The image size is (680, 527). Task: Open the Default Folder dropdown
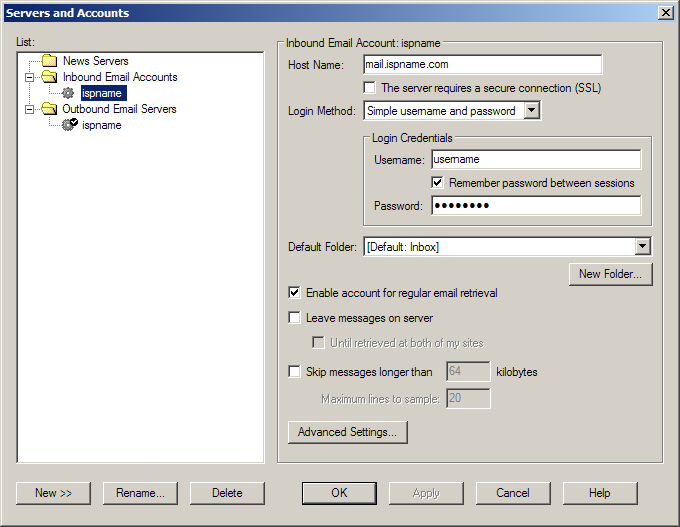click(642, 247)
